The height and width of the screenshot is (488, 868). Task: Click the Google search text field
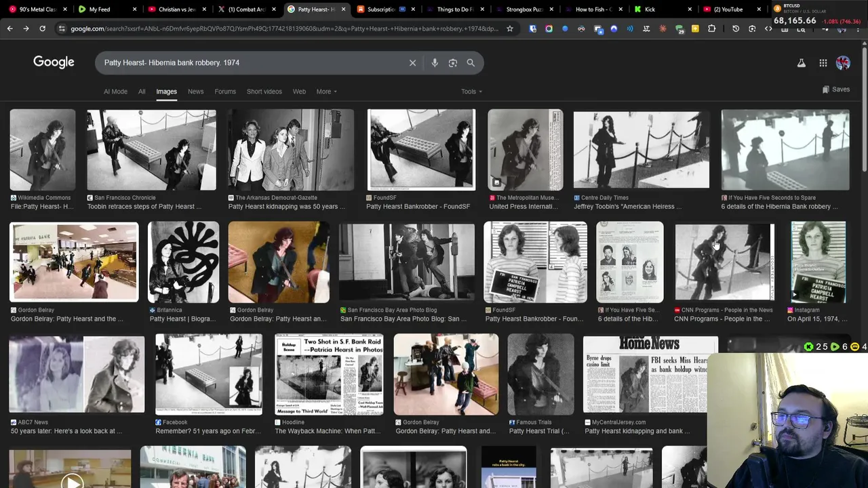point(251,62)
